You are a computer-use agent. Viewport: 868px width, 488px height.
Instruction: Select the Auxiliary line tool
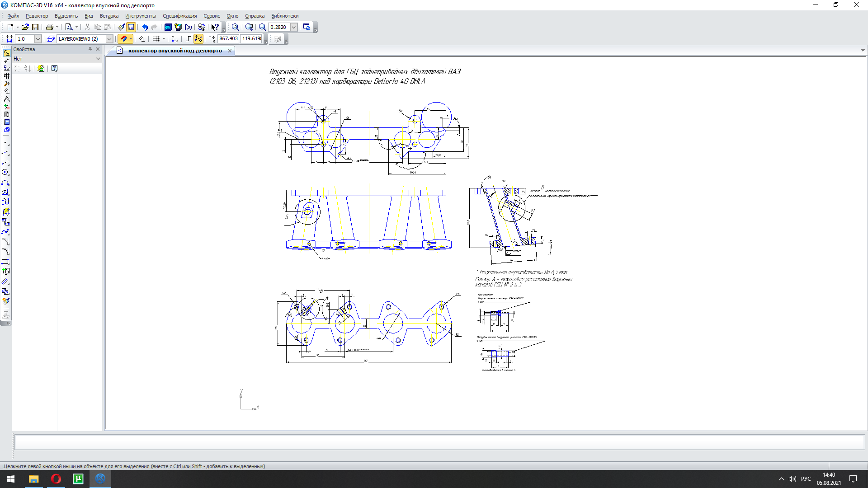(5, 153)
